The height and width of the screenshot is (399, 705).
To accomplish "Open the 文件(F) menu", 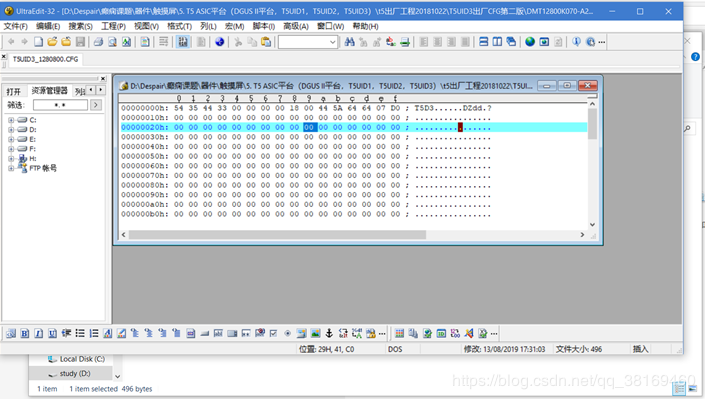I will [x=16, y=26].
